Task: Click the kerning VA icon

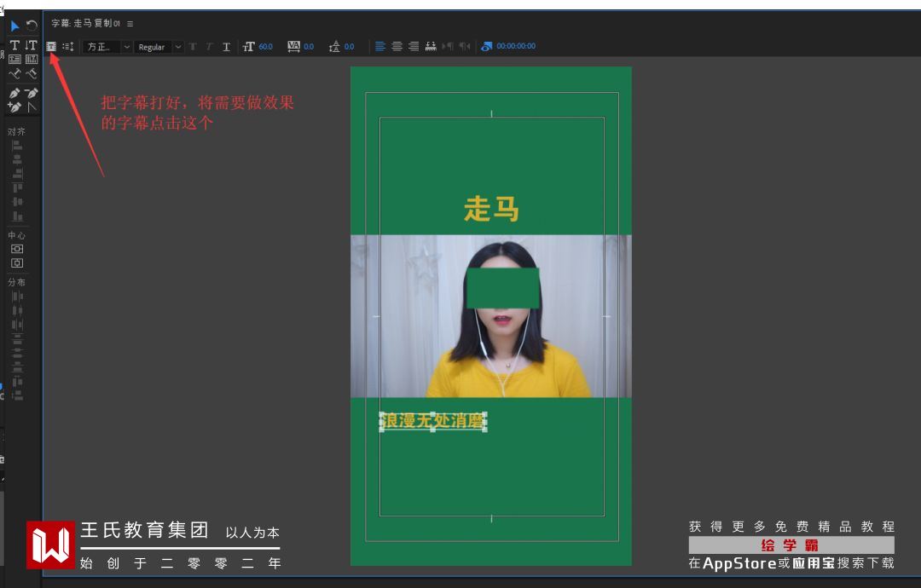Action: click(x=293, y=46)
